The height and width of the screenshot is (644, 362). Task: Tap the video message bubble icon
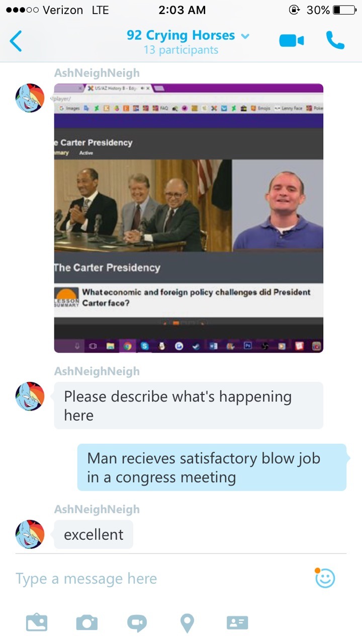(x=137, y=623)
